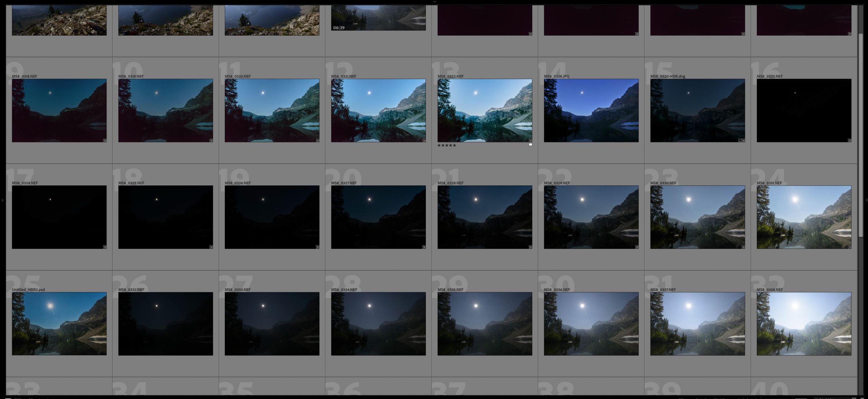Click develop adjustments badge on MS8_0321.NEF
This screenshot has height=399, width=868.
pyautogui.click(x=424, y=140)
